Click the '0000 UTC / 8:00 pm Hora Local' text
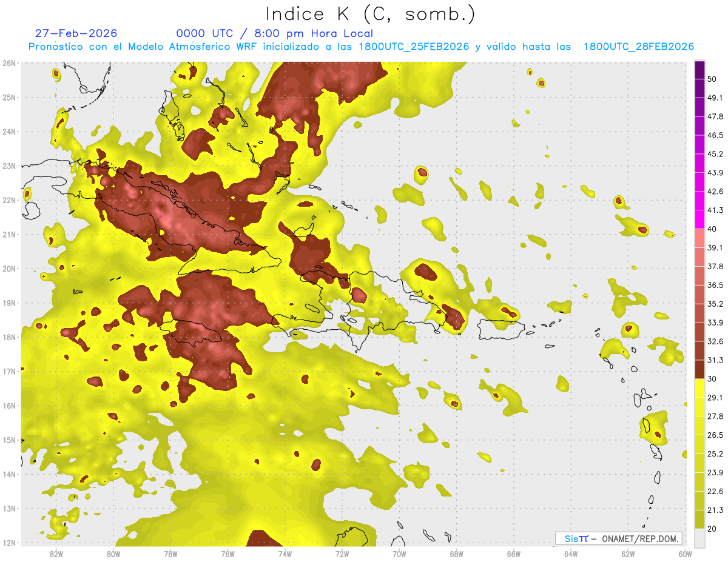Screen dimensions: 728x562 tap(275, 33)
